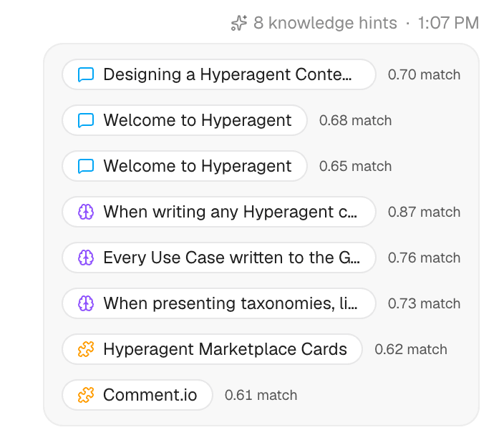Click the 0.73 match score
Screen dimensions: 504x445
click(424, 303)
